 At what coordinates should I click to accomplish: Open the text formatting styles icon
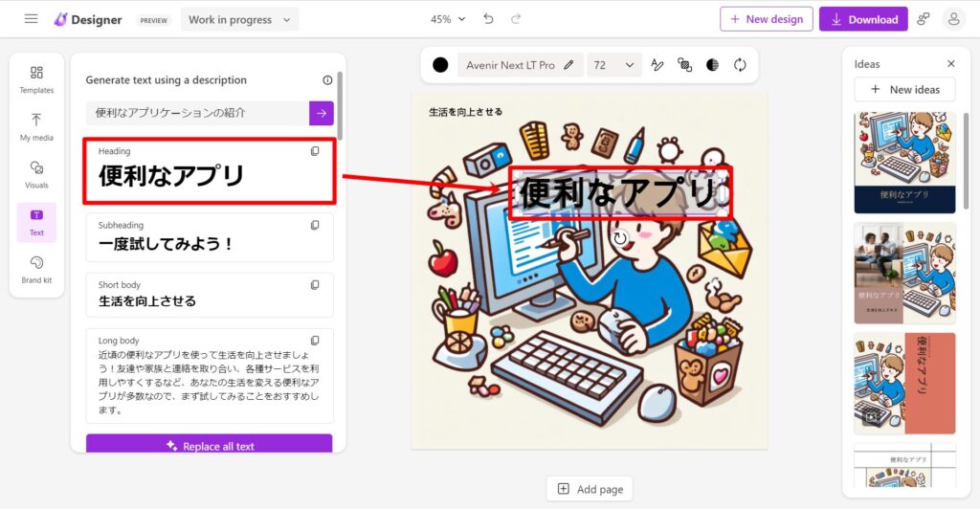click(x=657, y=65)
